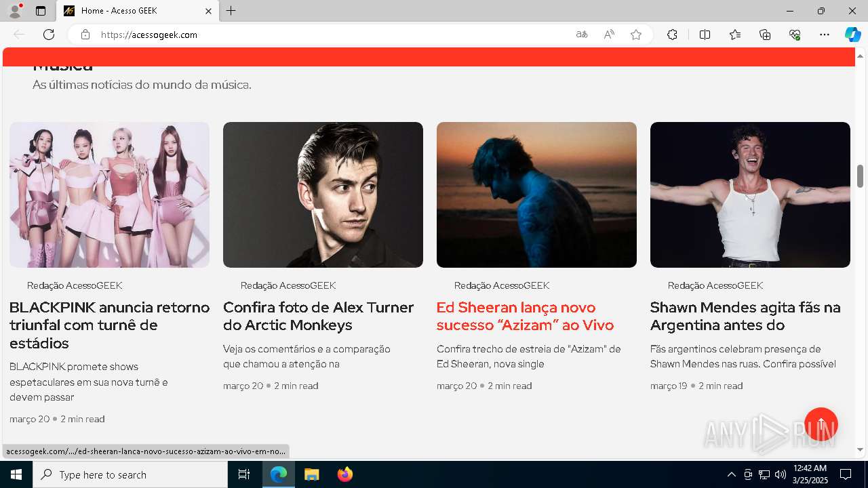Open the Alex Turner photo thumbnail
Image resolution: width=868 pixels, height=488 pixels.
(323, 195)
